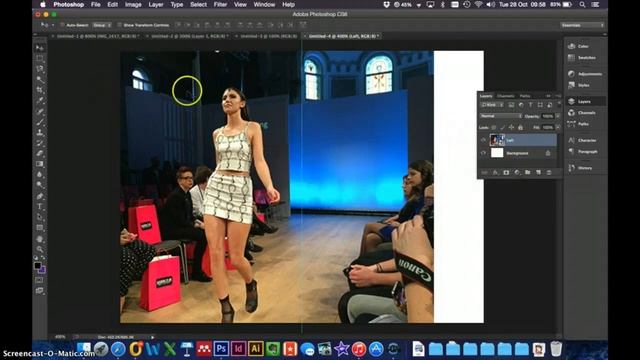The height and width of the screenshot is (360, 640).
Task: Set the purple background color swatch
Action: 42,270
